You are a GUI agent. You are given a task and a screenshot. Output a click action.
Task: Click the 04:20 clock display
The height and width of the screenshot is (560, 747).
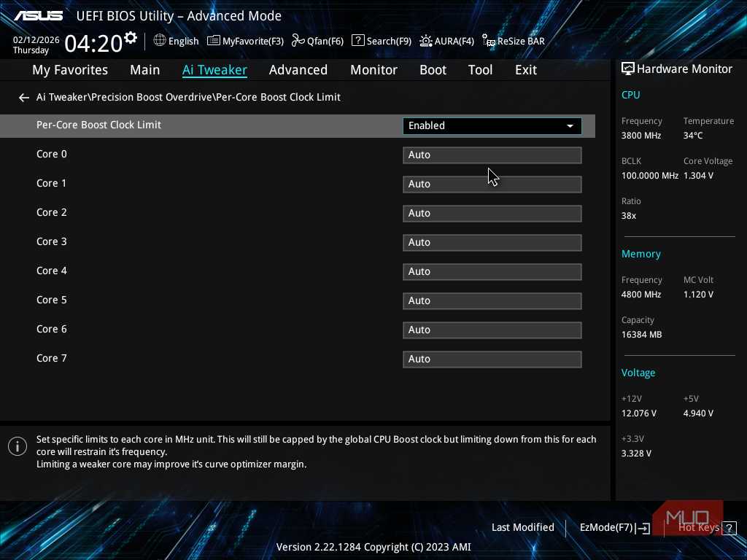point(93,43)
